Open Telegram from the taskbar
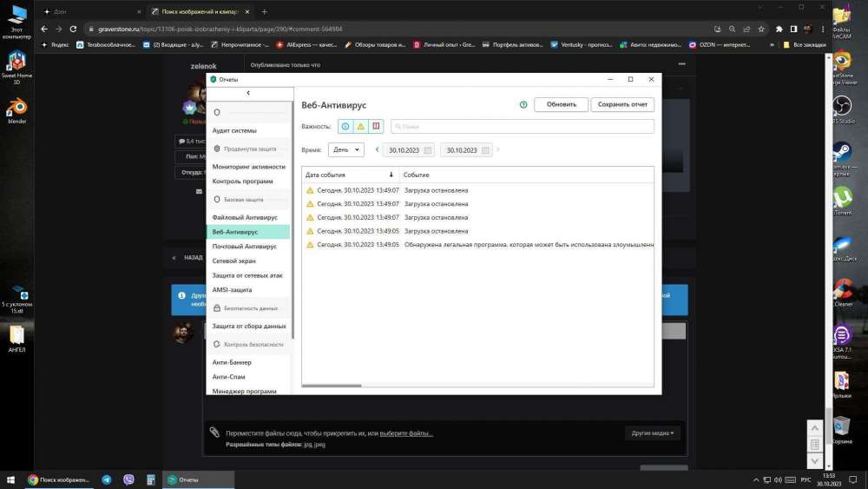 [107, 479]
